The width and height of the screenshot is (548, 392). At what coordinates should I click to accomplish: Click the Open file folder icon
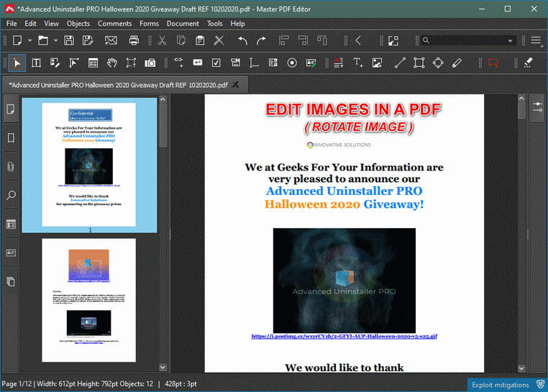(43, 40)
